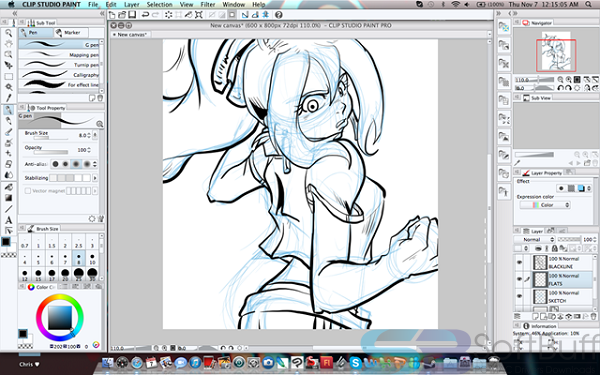Switch to the Marker sub tool tab
This screenshot has height=375, width=600.
tap(71, 33)
